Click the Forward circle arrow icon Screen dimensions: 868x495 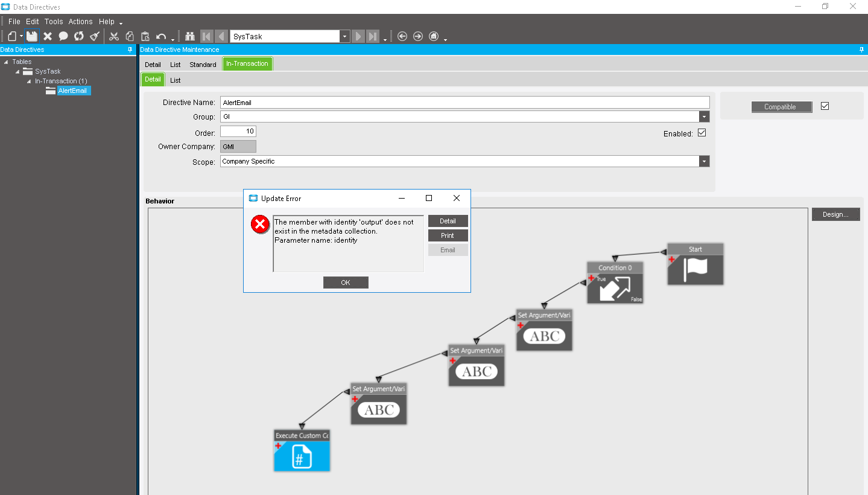[x=418, y=36]
